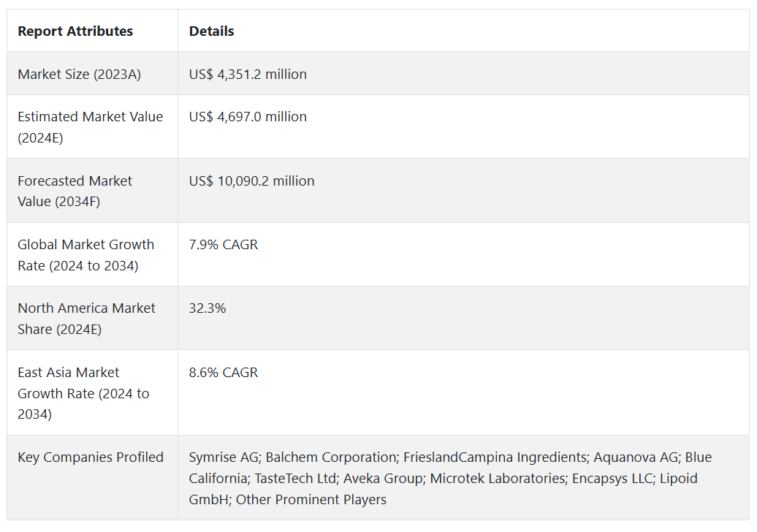Select the "Forecasted Market Value (2034F)" label
Image resolution: width=757 pixels, height=532 pixels.
75,191
